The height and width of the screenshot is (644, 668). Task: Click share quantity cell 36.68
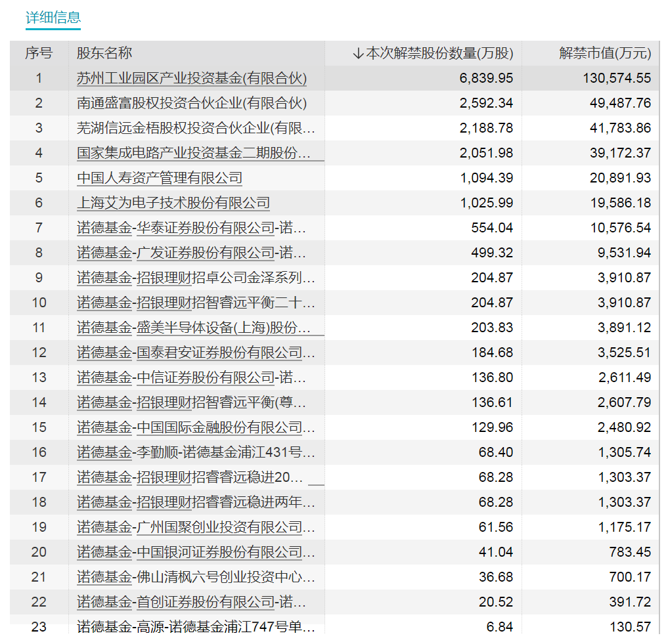pyautogui.click(x=496, y=577)
